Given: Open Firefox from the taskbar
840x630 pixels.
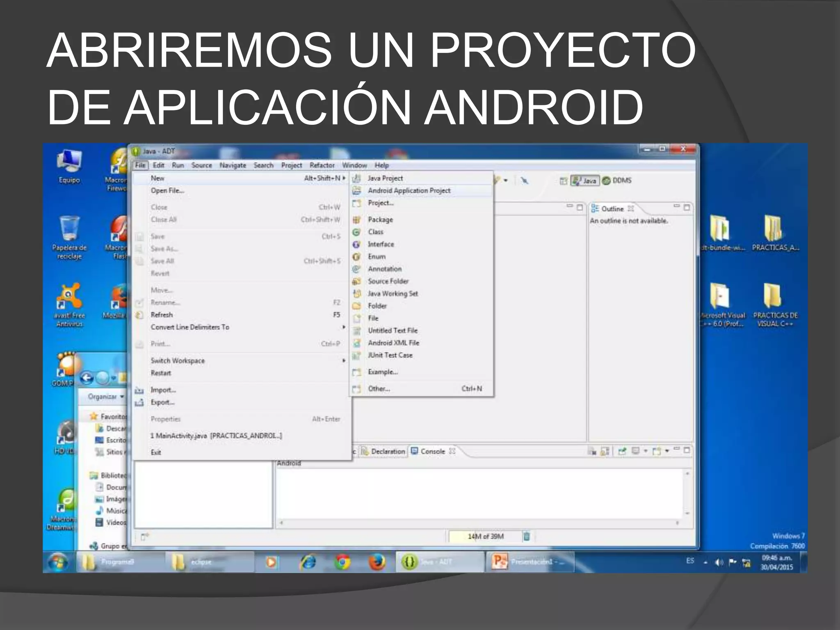Looking at the screenshot, I should click(377, 562).
